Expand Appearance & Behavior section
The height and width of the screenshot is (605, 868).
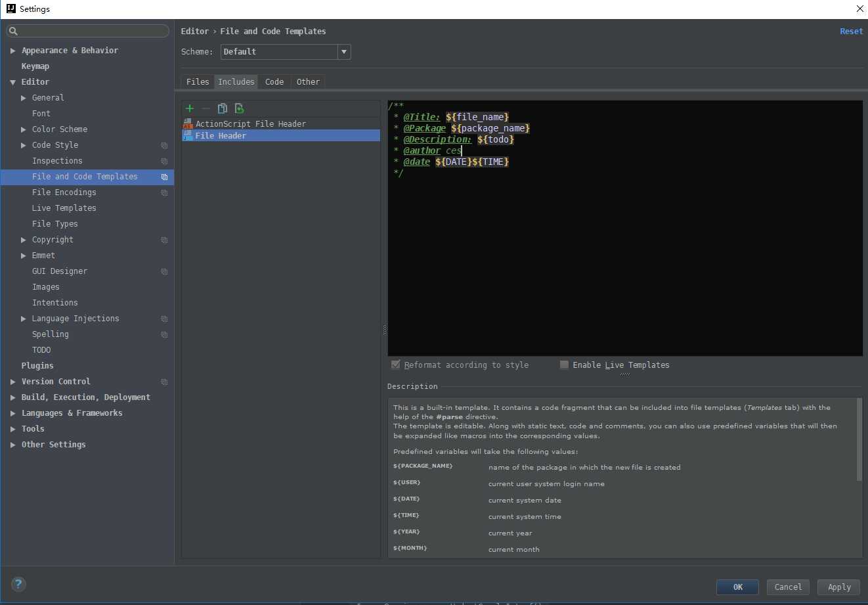coord(12,51)
